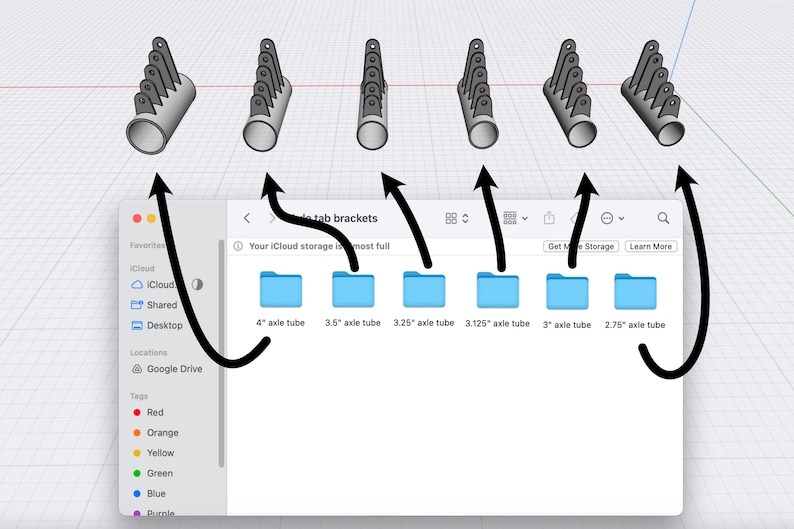Click the "2.75" axle tube" folder name
This screenshot has height=529, width=794.
point(635,325)
